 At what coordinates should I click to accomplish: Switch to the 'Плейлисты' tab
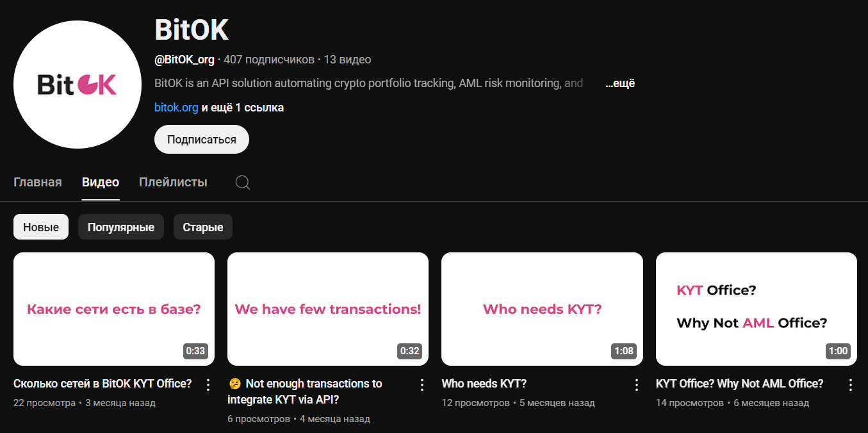tap(172, 182)
